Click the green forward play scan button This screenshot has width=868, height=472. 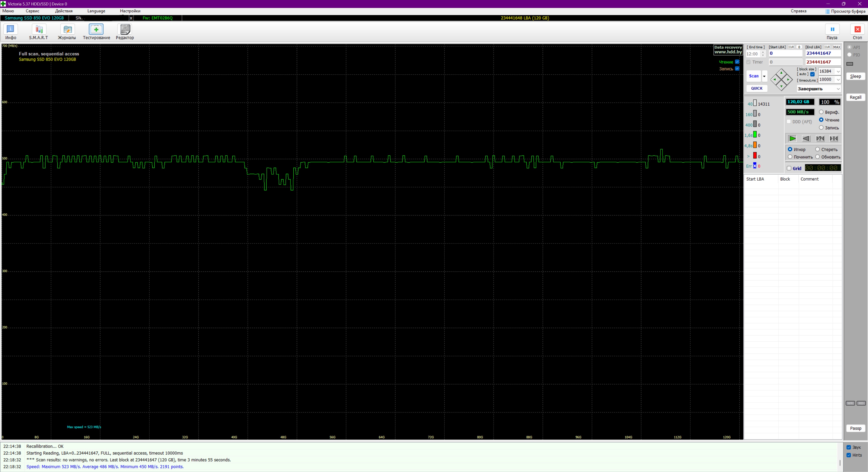792,139
